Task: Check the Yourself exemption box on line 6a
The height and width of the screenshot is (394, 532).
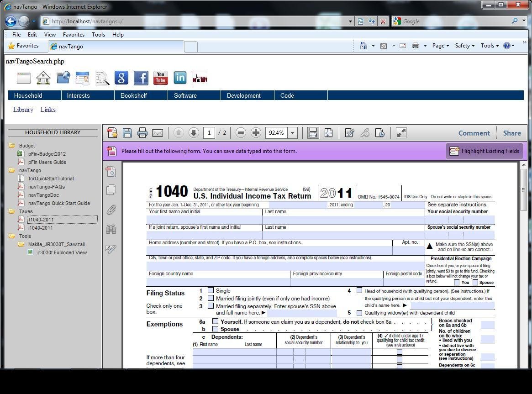Action: click(215, 321)
